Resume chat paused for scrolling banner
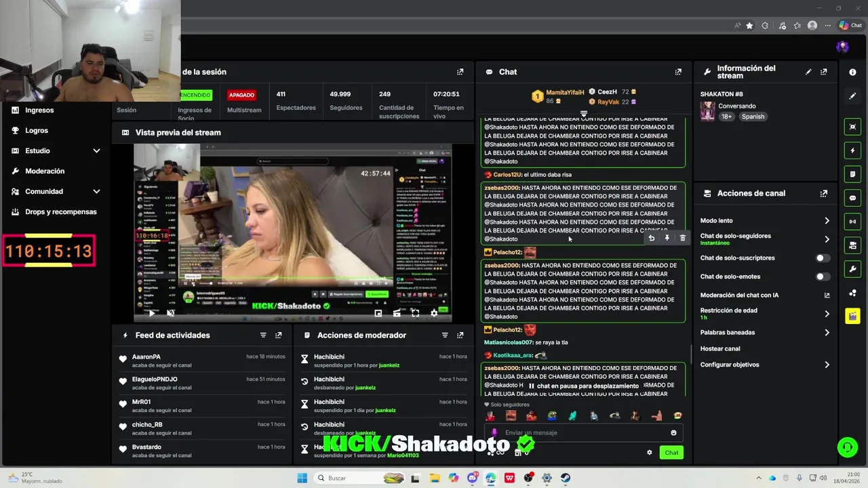This screenshot has height=488, width=868. pyautogui.click(x=583, y=386)
